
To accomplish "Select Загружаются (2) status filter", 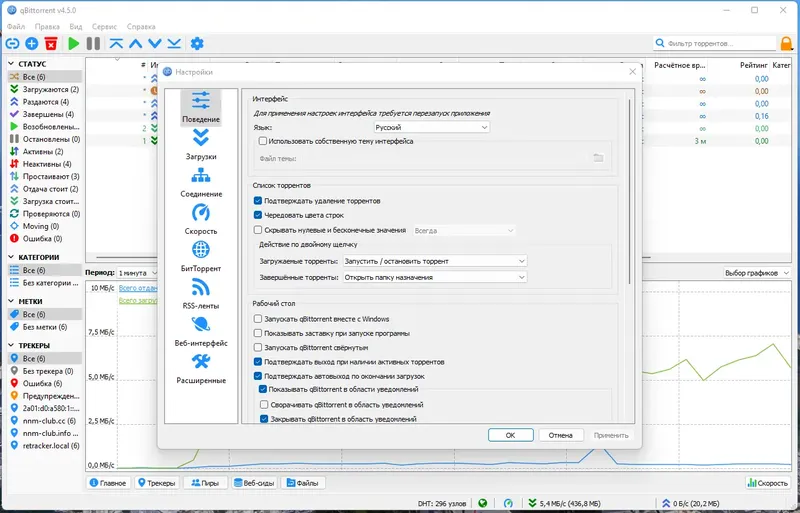I will click(x=44, y=89).
